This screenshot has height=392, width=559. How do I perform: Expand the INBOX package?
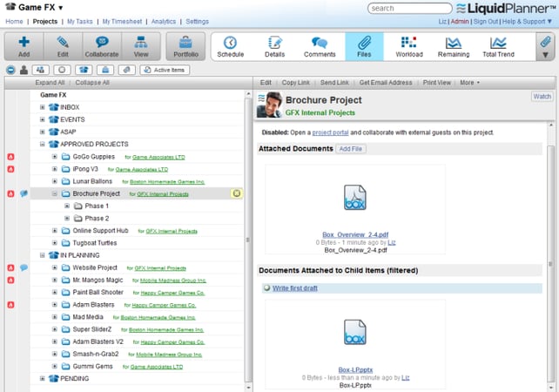coord(43,107)
